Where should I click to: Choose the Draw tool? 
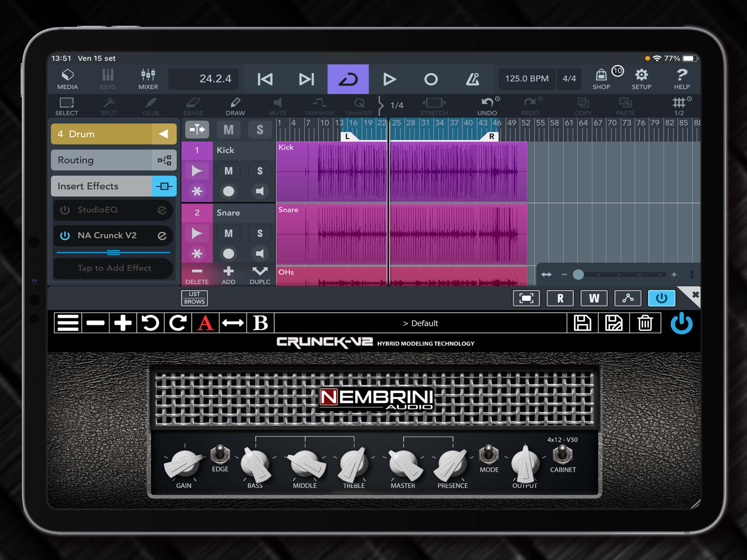click(235, 106)
